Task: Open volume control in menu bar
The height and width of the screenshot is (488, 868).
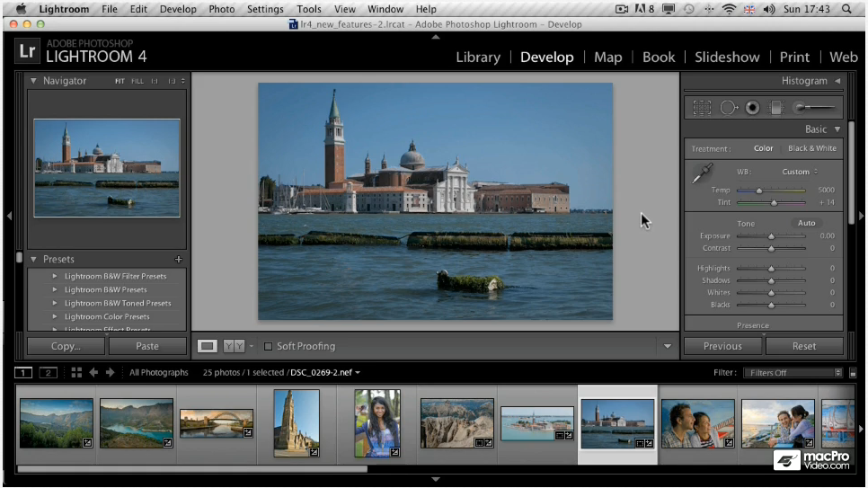Action: point(769,9)
